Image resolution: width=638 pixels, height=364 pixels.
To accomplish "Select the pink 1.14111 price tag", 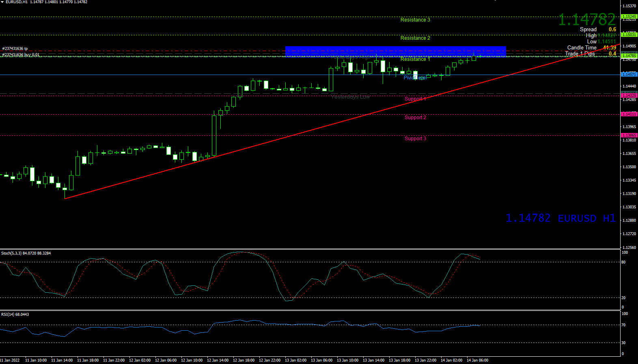I will 629,114.
